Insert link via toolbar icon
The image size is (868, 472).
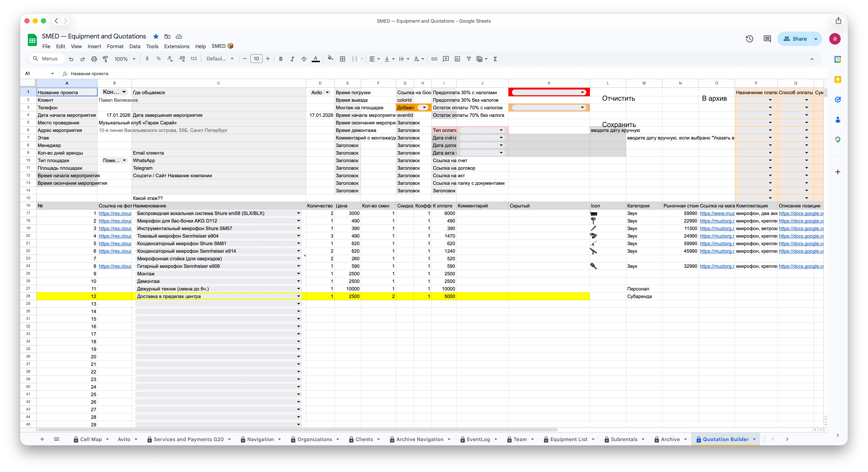434,59
